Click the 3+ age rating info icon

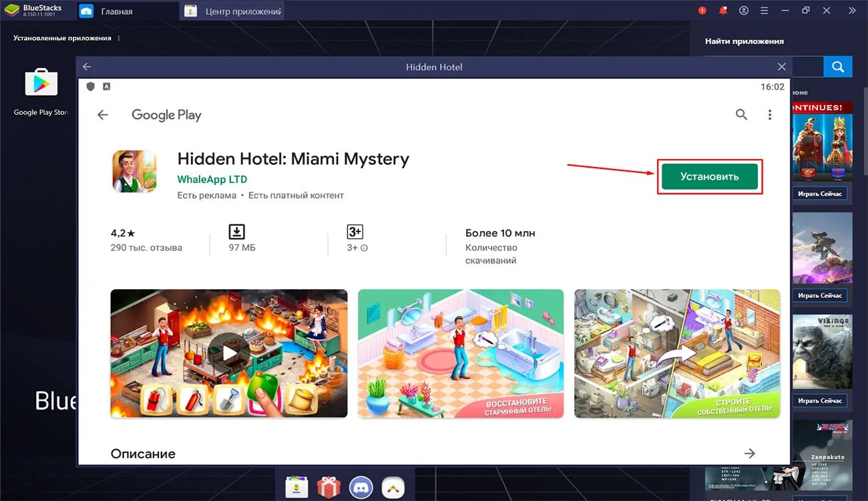pyautogui.click(x=365, y=248)
